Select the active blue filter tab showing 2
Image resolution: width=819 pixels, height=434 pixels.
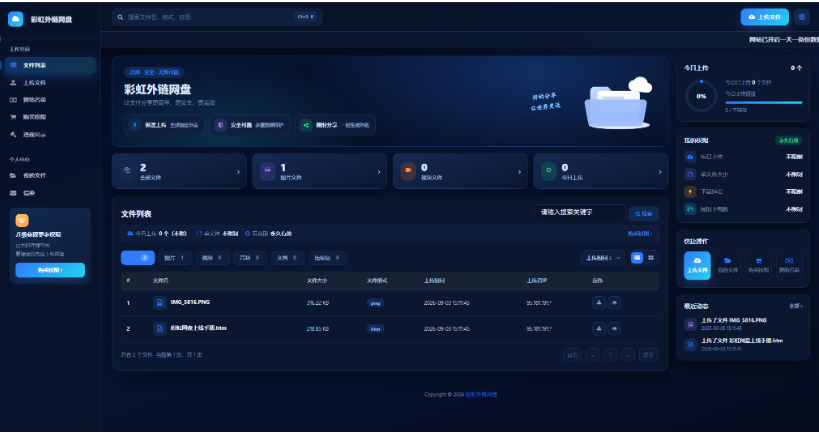[138, 258]
